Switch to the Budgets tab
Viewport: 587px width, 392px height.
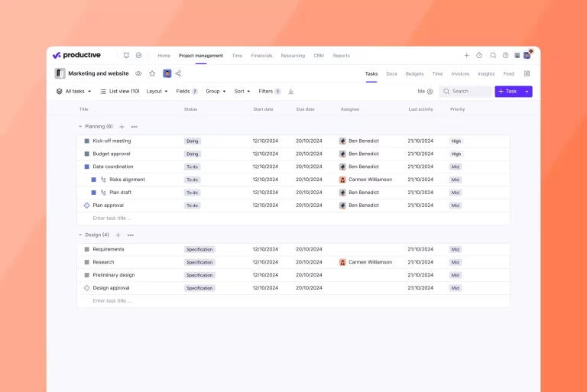point(414,74)
